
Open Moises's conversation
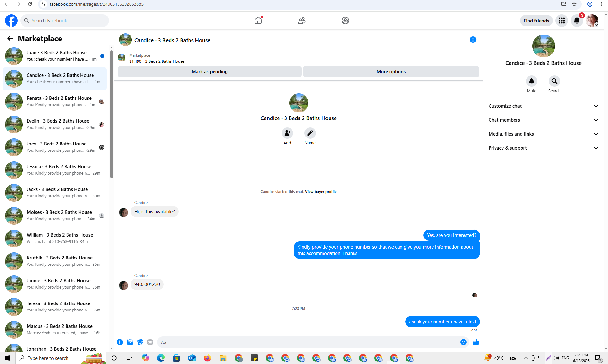54,215
